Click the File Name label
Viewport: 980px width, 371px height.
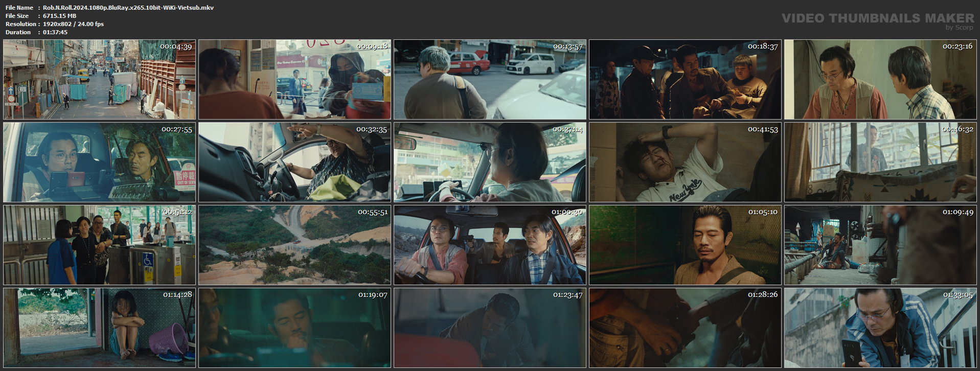pyautogui.click(x=19, y=8)
